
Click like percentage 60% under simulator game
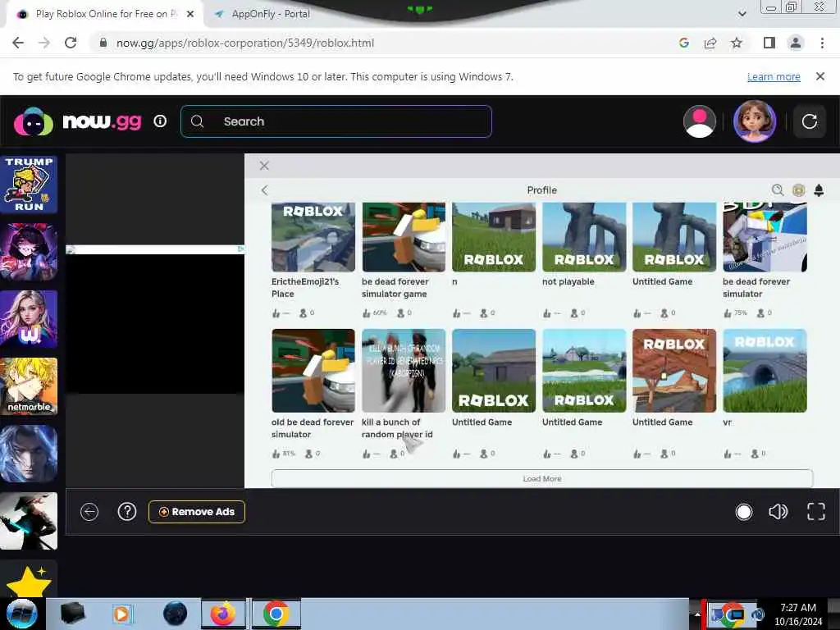coord(379,313)
